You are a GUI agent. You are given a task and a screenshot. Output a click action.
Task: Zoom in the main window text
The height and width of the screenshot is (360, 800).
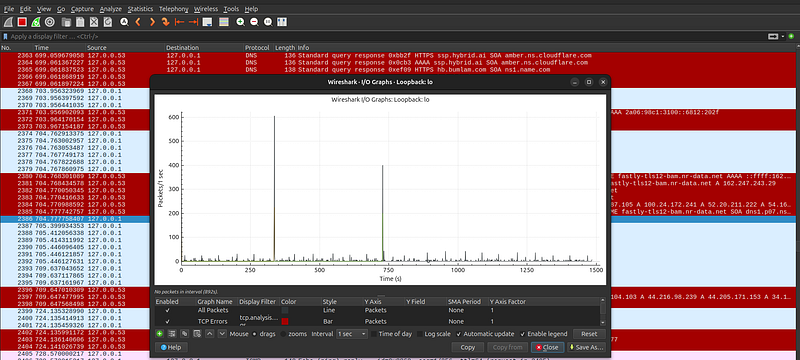(x=240, y=22)
